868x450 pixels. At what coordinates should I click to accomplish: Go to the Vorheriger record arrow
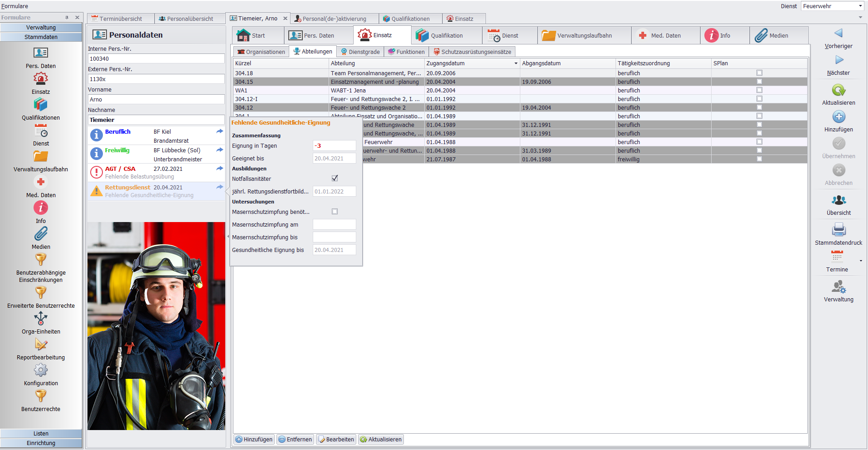click(x=838, y=34)
